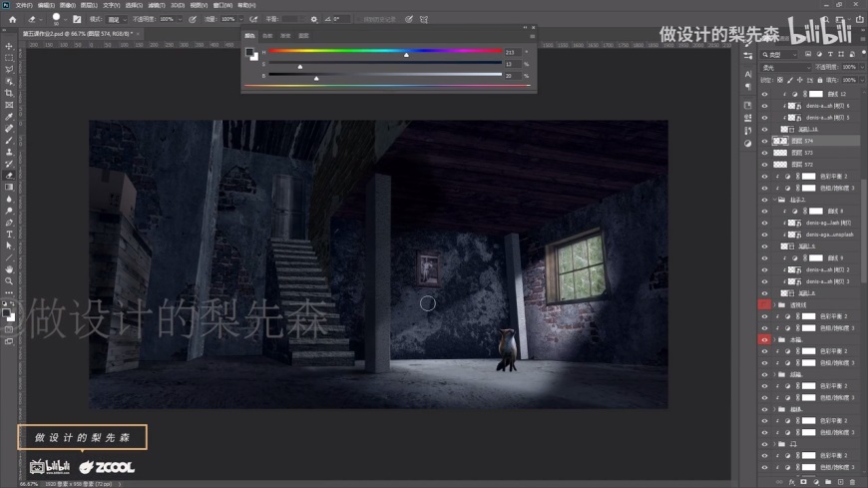Open opacity dropdown in options bar

tap(180, 19)
